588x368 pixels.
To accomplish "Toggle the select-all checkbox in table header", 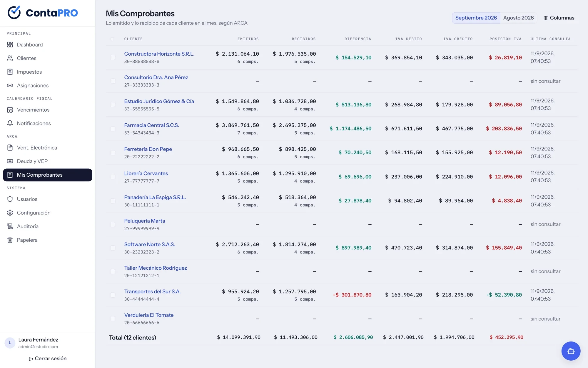I will click(x=112, y=39).
